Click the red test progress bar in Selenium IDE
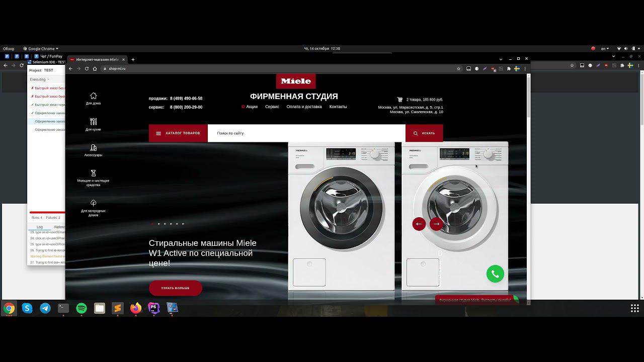The height and width of the screenshot is (362, 644). (x=47, y=213)
